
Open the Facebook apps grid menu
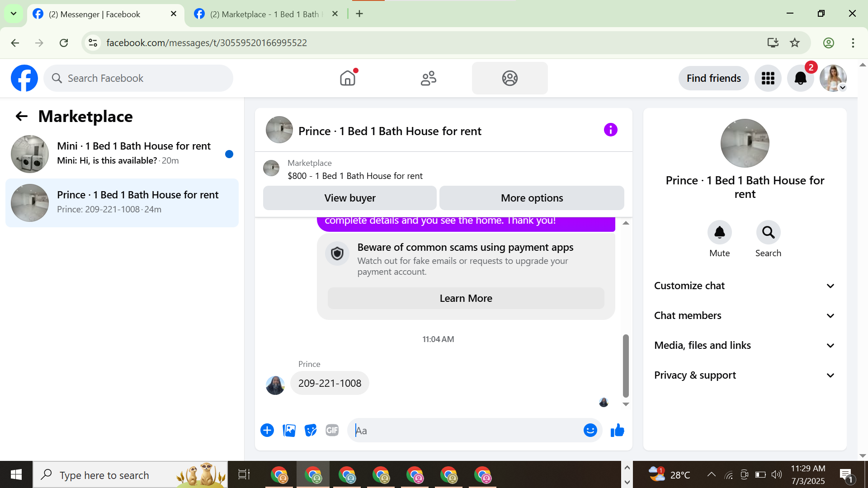coord(768,78)
